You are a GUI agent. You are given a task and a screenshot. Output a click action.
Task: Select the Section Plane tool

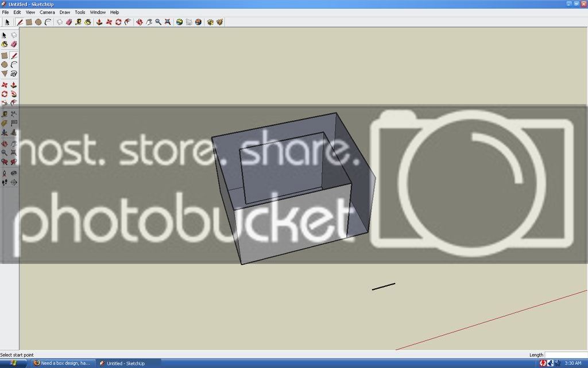(14, 182)
